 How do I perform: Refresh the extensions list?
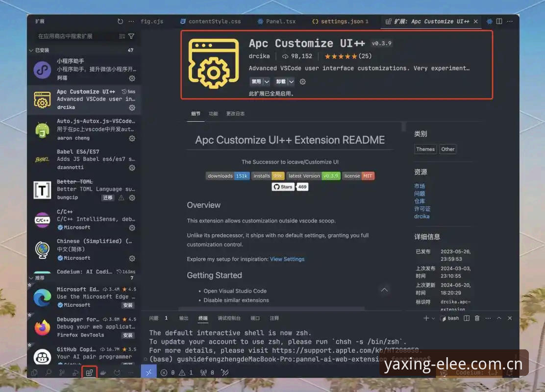click(x=120, y=21)
